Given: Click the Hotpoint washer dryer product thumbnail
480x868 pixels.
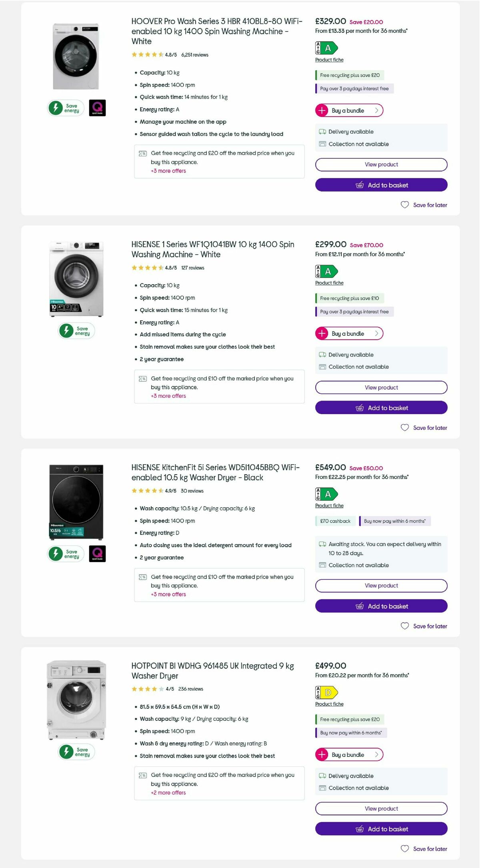Looking at the screenshot, I should pos(76,700).
